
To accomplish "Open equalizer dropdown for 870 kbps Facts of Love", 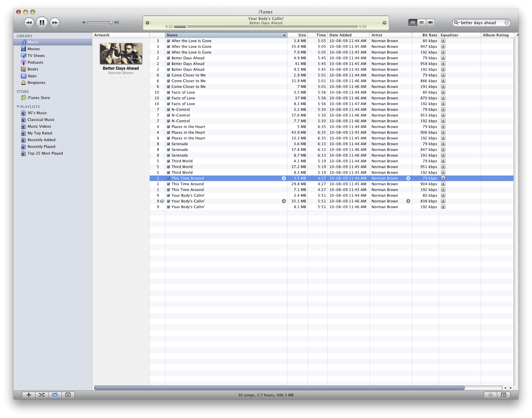I will coord(443,98).
